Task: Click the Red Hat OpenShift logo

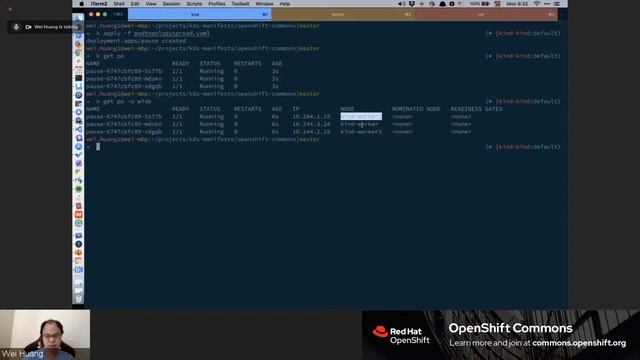Action: point(401,335)
